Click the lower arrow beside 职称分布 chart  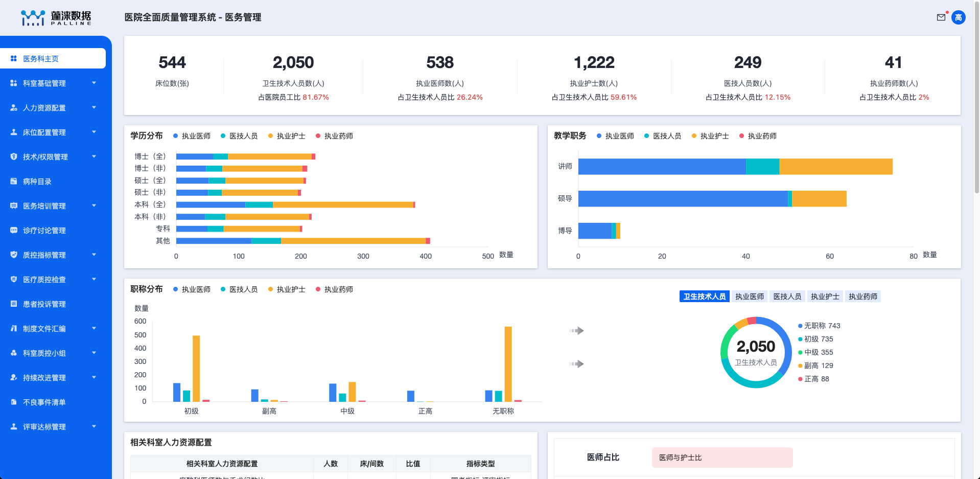point(577,364)
